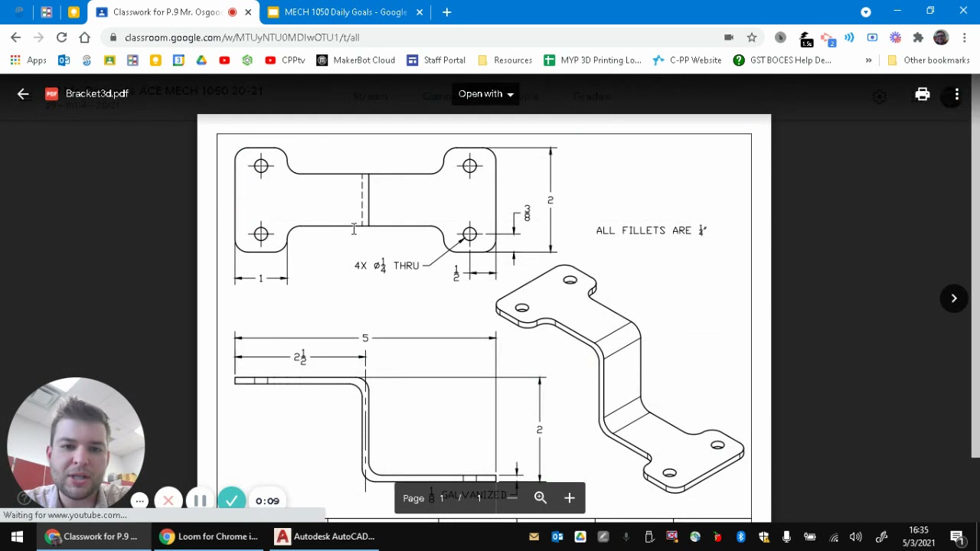This screenshot has width=980, height=551.
Task: Open the CPPtv bookmark
Action: 285,60
